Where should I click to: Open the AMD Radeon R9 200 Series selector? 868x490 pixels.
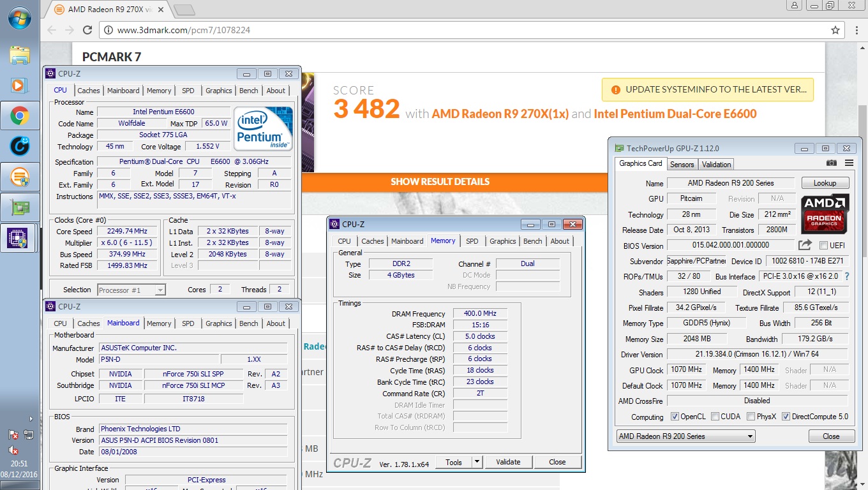[685, 436]
